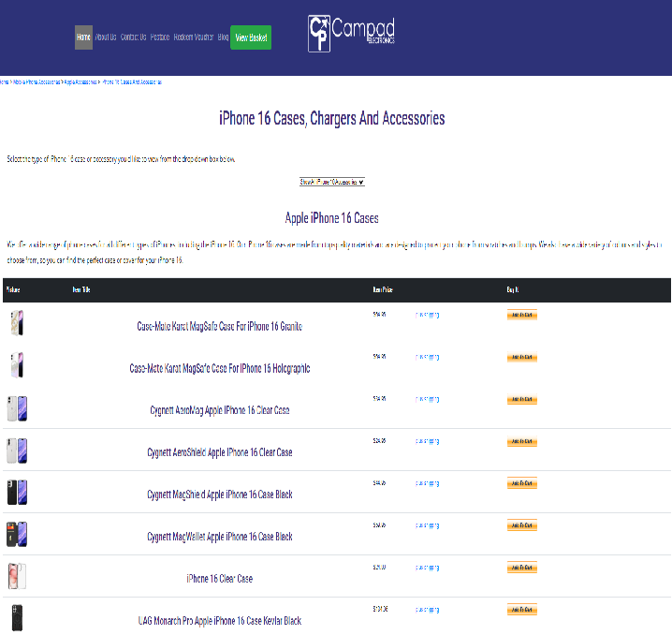The width and height of the screenshot is (672, 635).
Task: Open Cygnett AeroMag Apple iPhone 16 Clear Case link
Action: pos(219,410)
